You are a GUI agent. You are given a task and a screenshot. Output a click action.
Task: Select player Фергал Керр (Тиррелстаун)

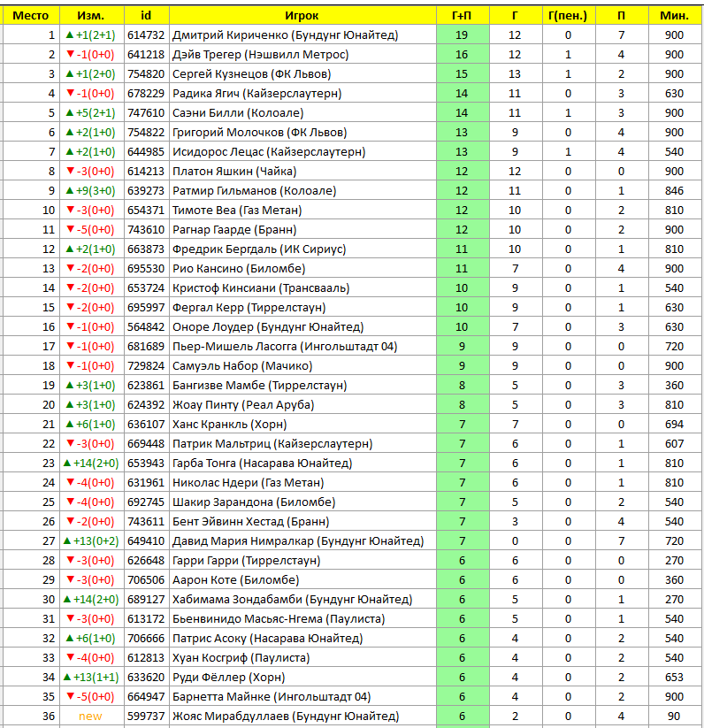click(x=249, y=309)
